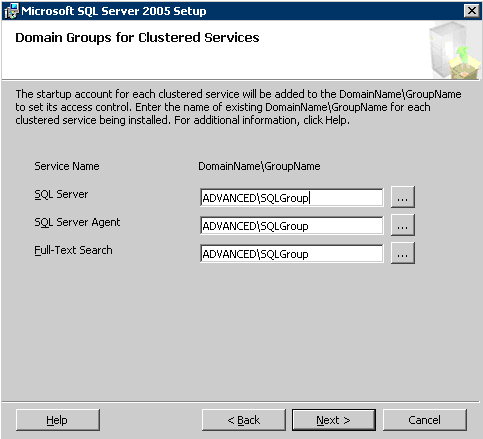The height and width of the screenshot is (439, 483).
Task: Open Help for domain groups
Action: pyautogui.click(x=58, y=420)
